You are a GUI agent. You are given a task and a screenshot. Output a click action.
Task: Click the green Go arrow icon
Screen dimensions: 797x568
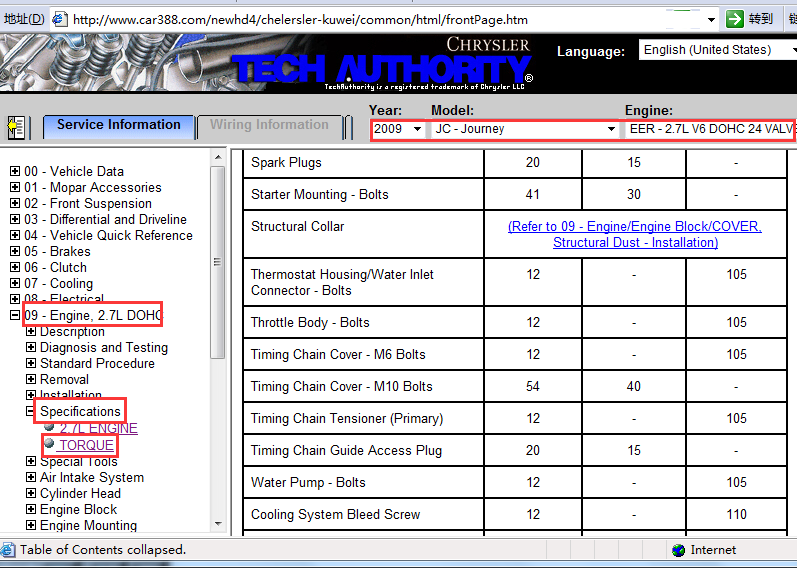[734, 19]
